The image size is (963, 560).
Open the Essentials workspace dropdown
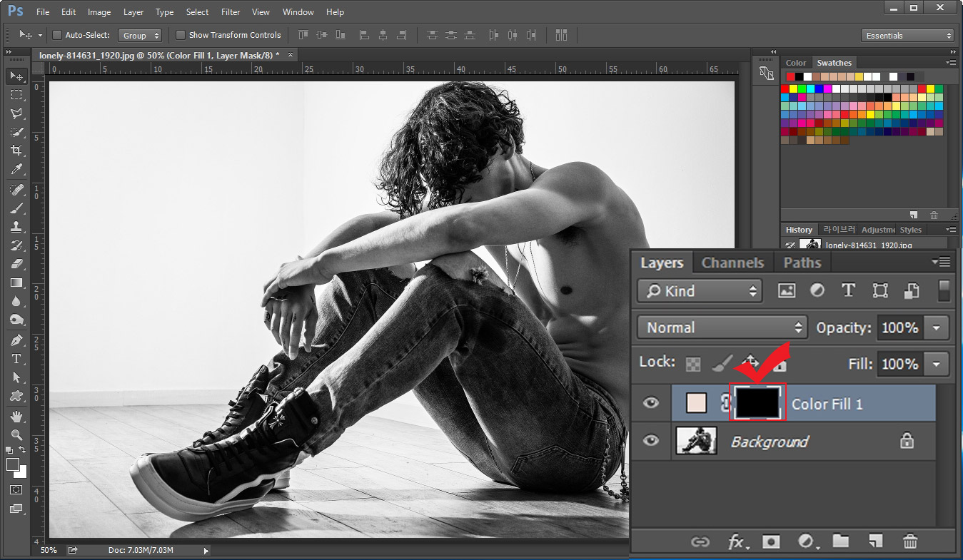tap(908, 36)
